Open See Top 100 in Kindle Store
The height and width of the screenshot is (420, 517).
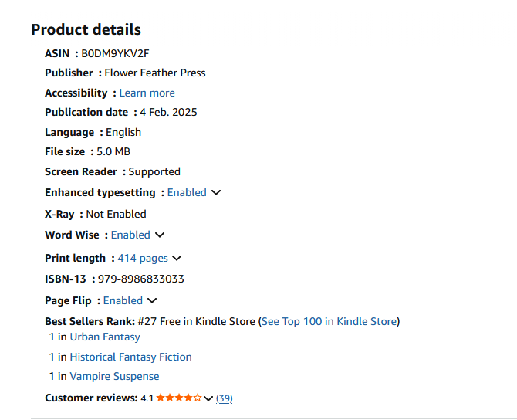[329, 321]
